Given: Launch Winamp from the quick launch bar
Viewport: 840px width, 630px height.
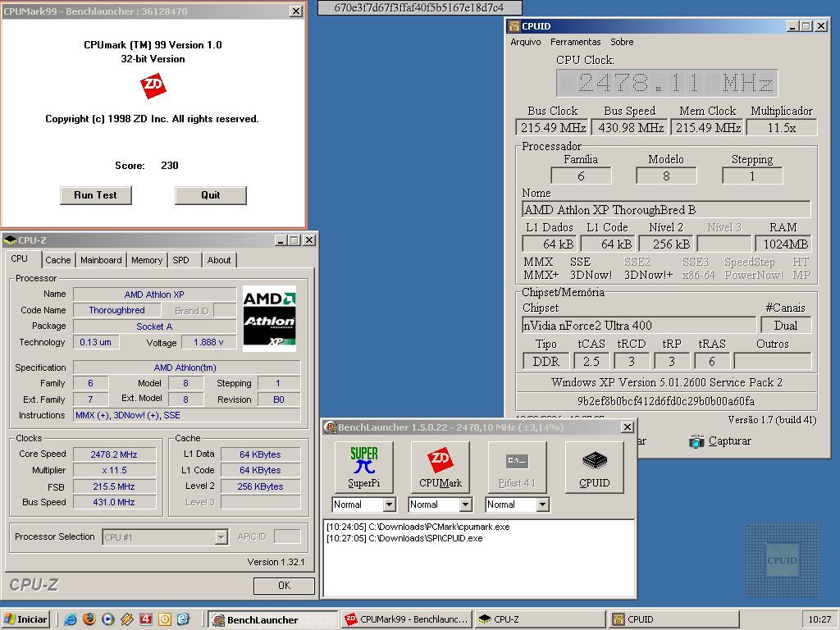Looking at the screenshot, I should tap(127, 619).
